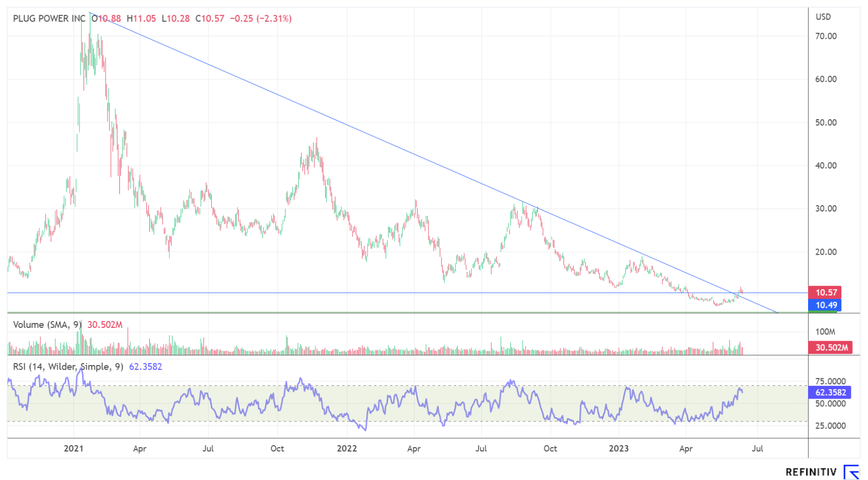Click the red -0.25 (−2.31%) change value
The height and width of the screenshot is (480, 868).
261,19
